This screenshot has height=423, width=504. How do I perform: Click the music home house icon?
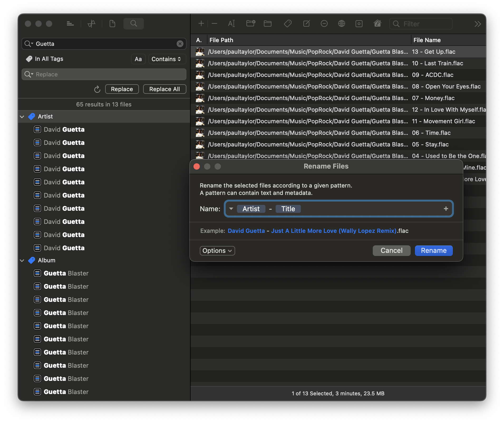377,23
